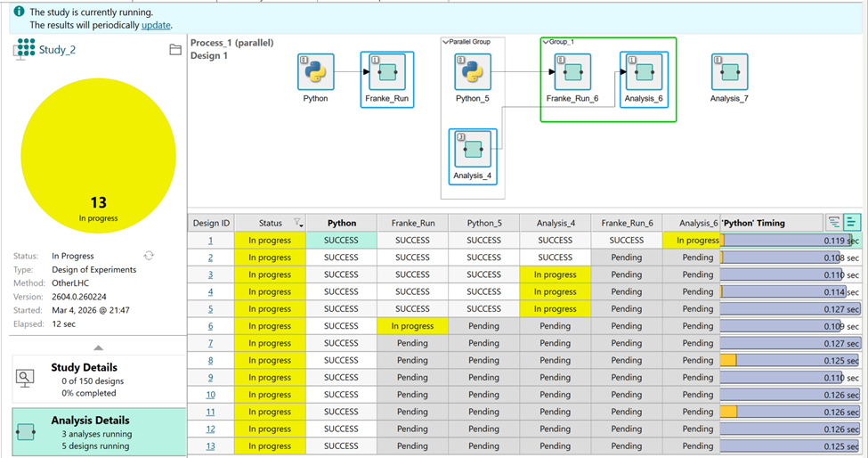Click the Study_2 grid icon
868x458 pixels.
24,49
